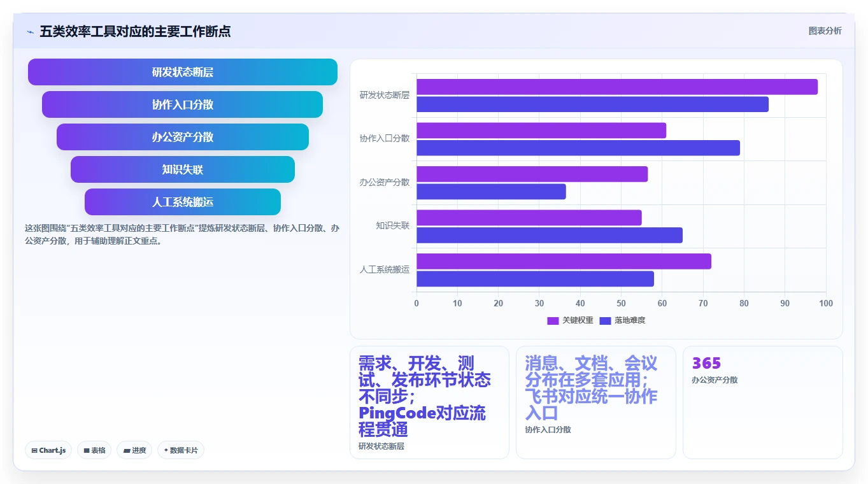
Task: Select the 研发状态断层 funnel bar
Action: click(183, 72)
